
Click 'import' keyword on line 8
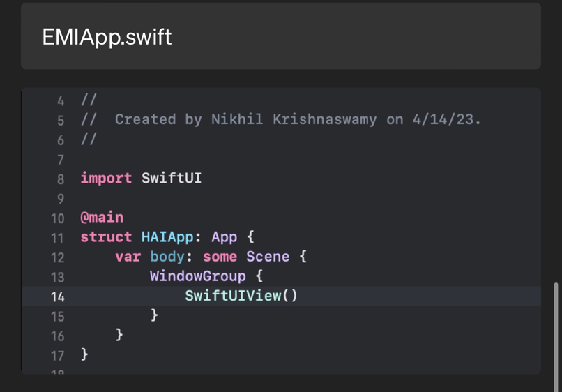coord(106,178)
